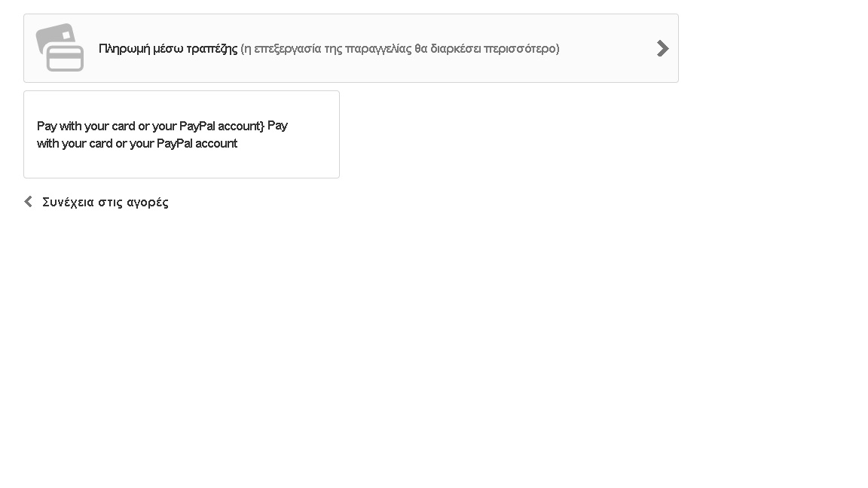The width and height of the screenshot is (868, 488).
Task: Select Πληρωμή μέσω τράπεζας payment option
Action: 350,48
